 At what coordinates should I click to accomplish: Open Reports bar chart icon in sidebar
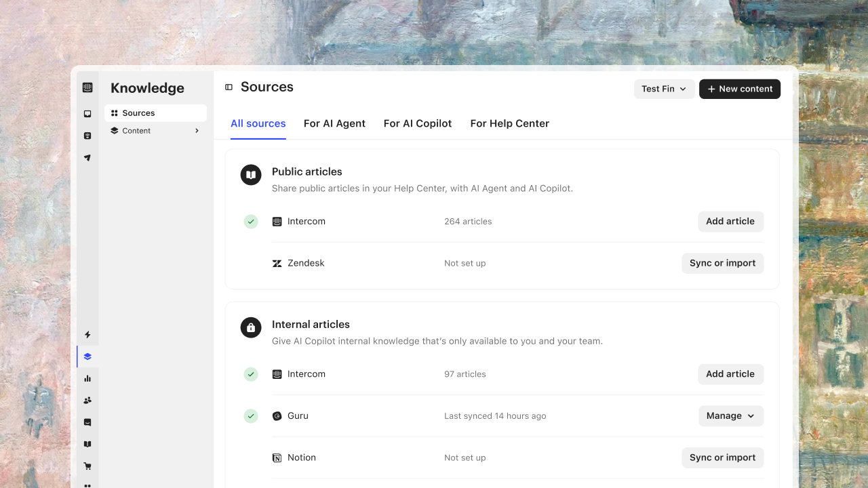pyautogui.click(x=87, y=378)
